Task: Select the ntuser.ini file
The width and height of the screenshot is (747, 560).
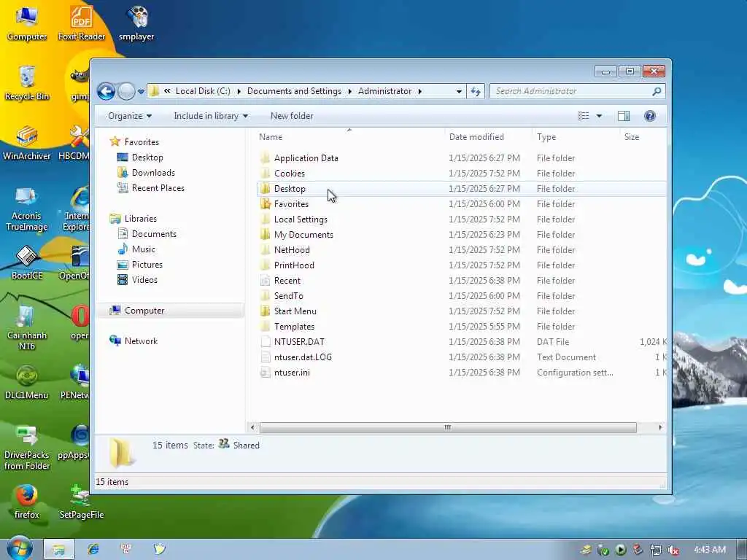Action: tap(292, 373)
